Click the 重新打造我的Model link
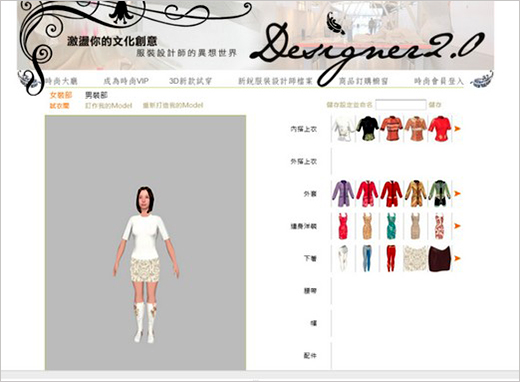 [173, 106]
